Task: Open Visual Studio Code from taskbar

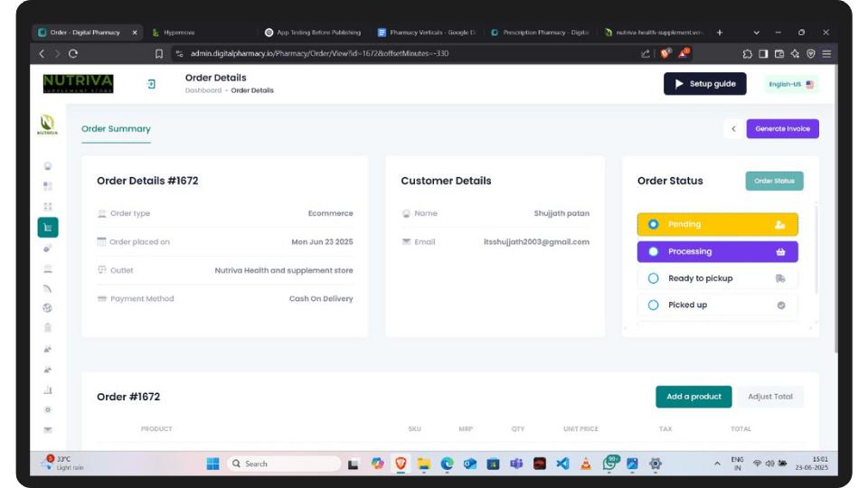Action: tap(562, 464)
